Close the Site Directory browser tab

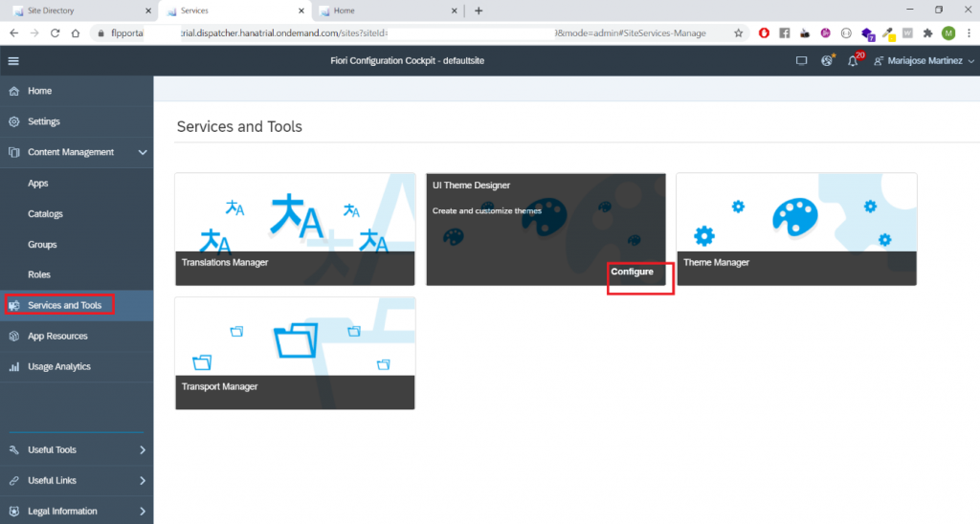pyautogui.click(x=148, y=11)
